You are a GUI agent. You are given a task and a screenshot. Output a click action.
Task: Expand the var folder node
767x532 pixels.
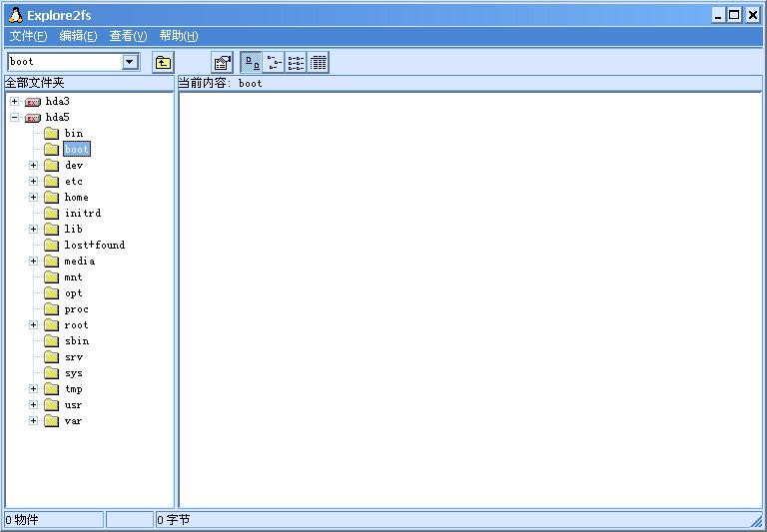(33, 420)
